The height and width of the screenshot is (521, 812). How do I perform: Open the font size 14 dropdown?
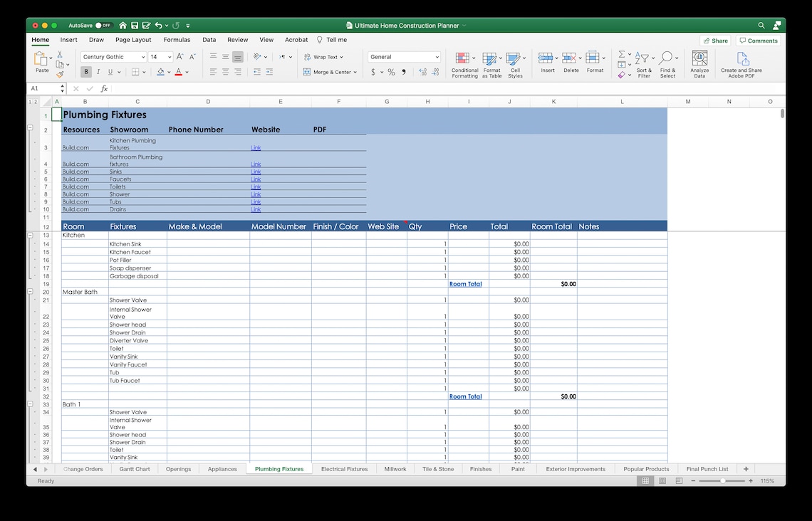coord(170,57)
